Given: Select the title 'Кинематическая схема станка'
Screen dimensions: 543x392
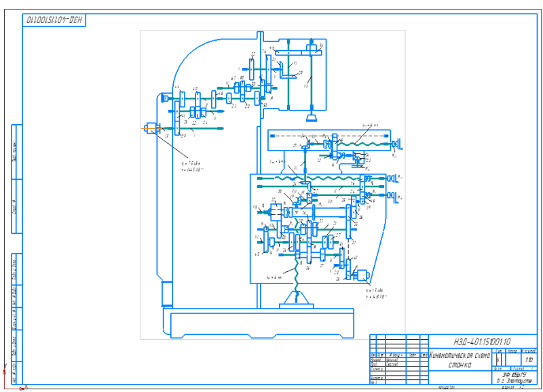Looking at the screenshot, I should [460, 360].
